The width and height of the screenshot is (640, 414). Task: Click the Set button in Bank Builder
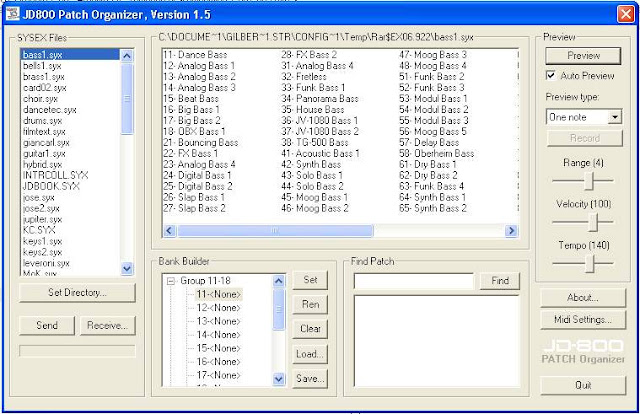point(310,280)
